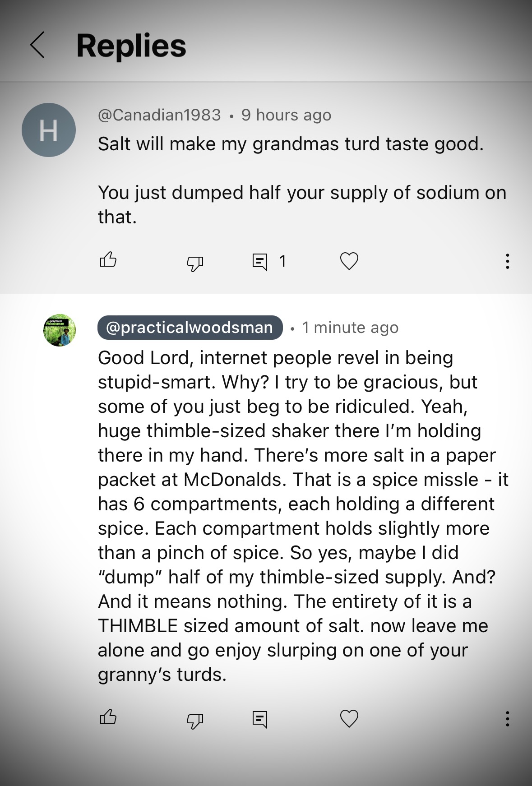Screen dimensions: 532x786
Task: Open @Canadian1983 profile avatar with letter H
Action: tap(49, 130)
